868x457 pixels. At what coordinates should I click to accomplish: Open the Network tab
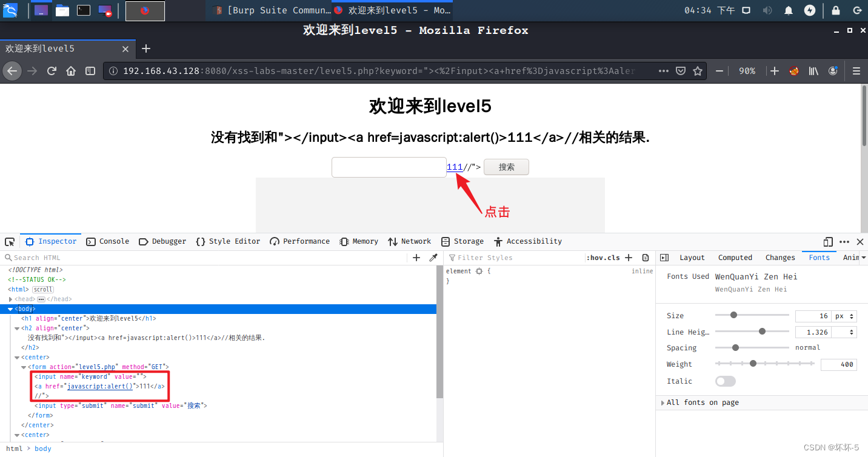tap(410, 241)
